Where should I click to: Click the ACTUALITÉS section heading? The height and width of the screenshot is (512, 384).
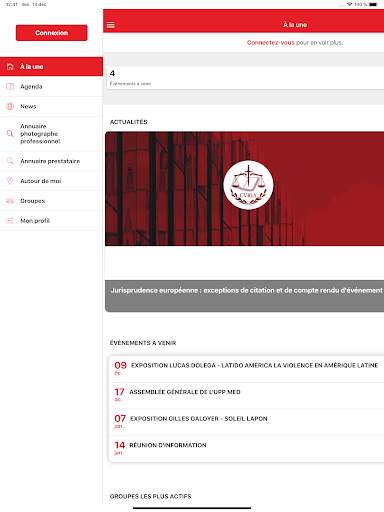click(129, 122)
